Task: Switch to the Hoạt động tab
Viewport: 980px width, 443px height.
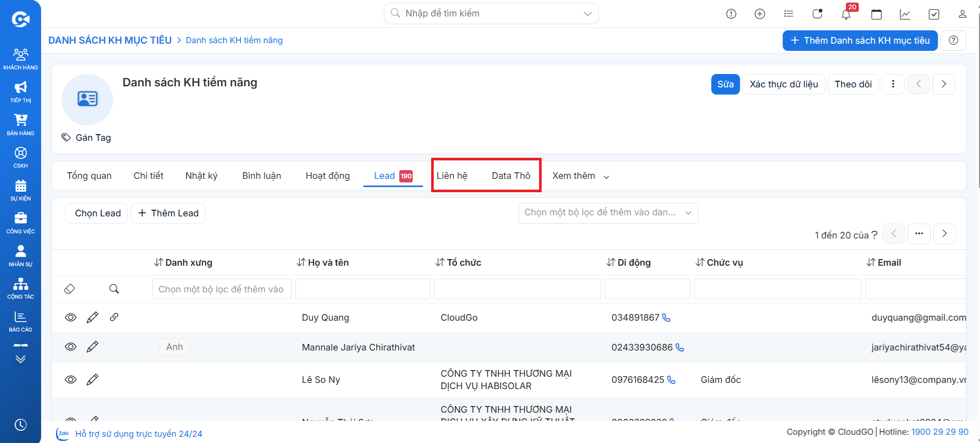Action: click(328, 176)
